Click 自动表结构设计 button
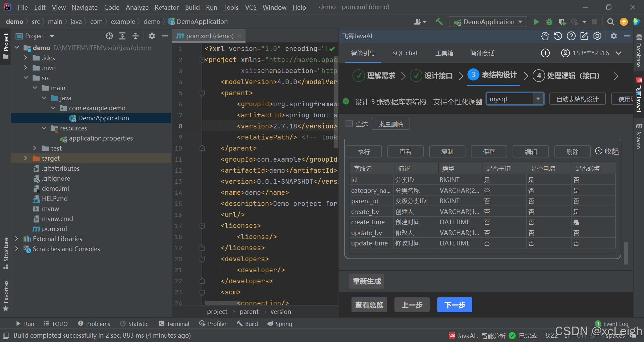This screenshot has height=342, width=644. (x=577, y=99)
